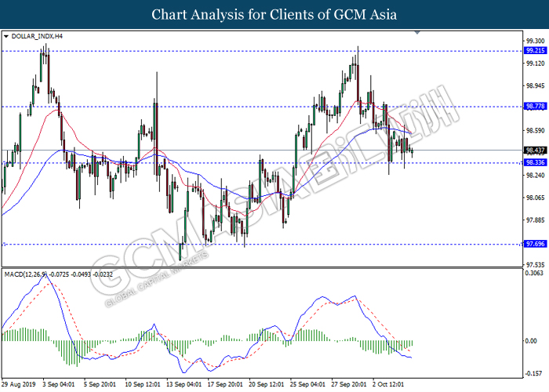Click the 99.120 price axis value
This screenshot has width=549, height=392.
(x=536, y=64)
